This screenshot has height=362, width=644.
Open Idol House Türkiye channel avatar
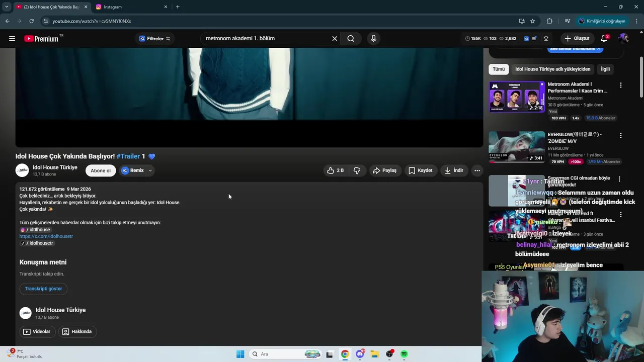(22, 170)
